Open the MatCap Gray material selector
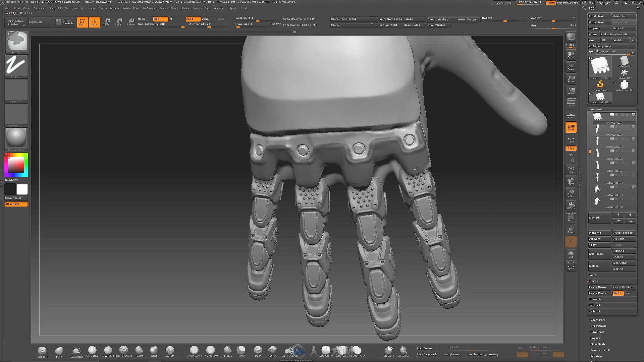The height and width of the screenshot is (362, 644). pyautogui.click(x=16, y=139)
